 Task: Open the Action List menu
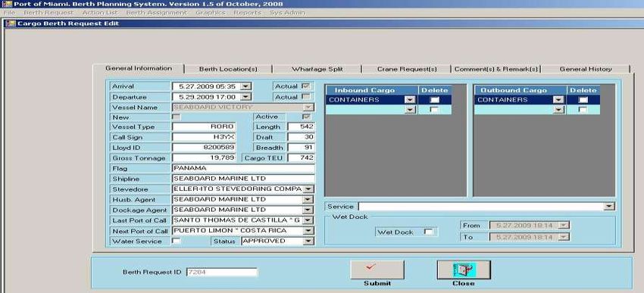pos(100,13)
